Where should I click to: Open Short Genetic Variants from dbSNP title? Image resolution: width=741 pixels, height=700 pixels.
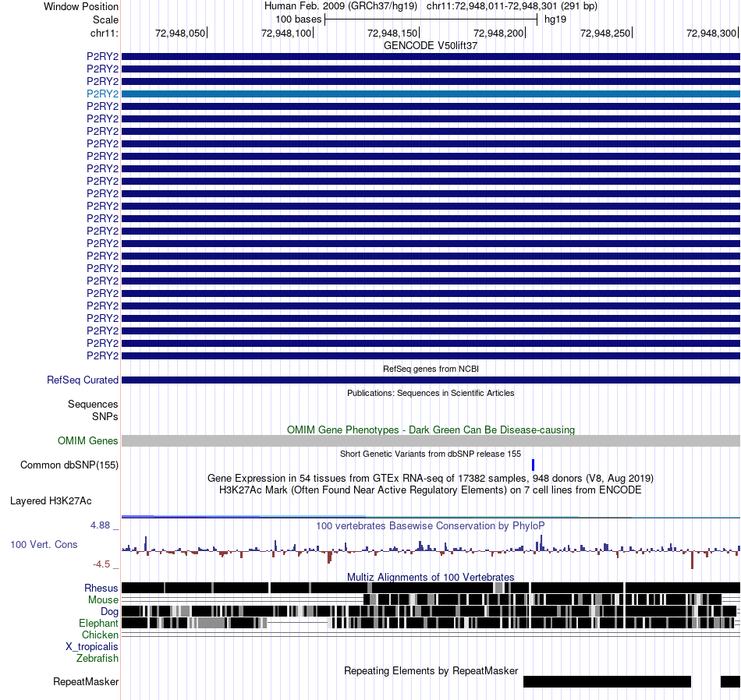coord(431,454)
